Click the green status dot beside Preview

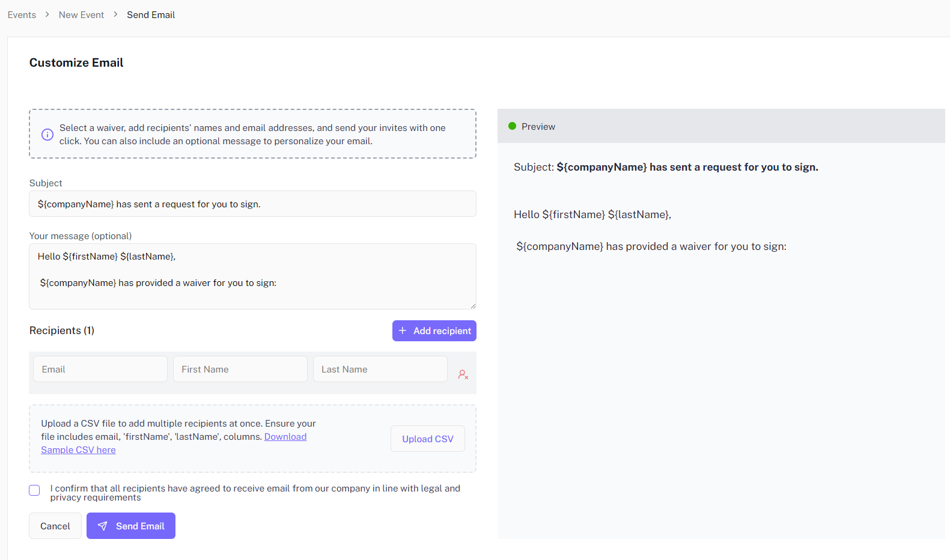point(512,126)
